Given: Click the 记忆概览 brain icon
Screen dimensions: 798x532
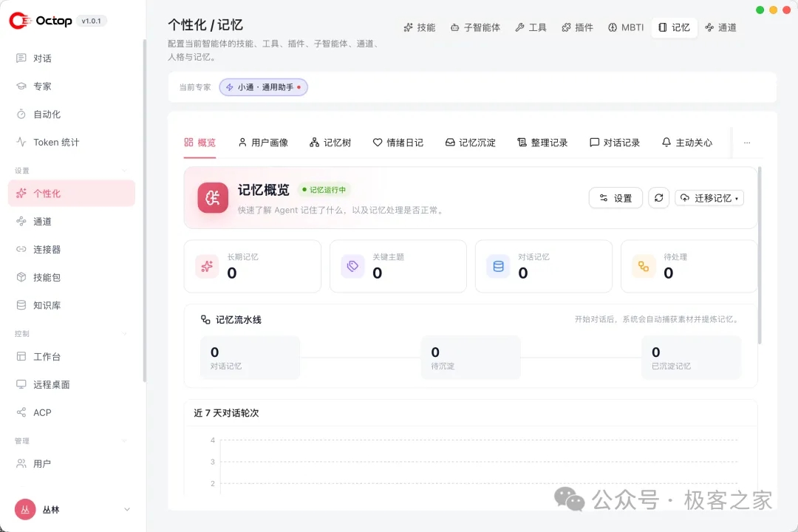Looking at the screenshot, I should tap(213, 197).
